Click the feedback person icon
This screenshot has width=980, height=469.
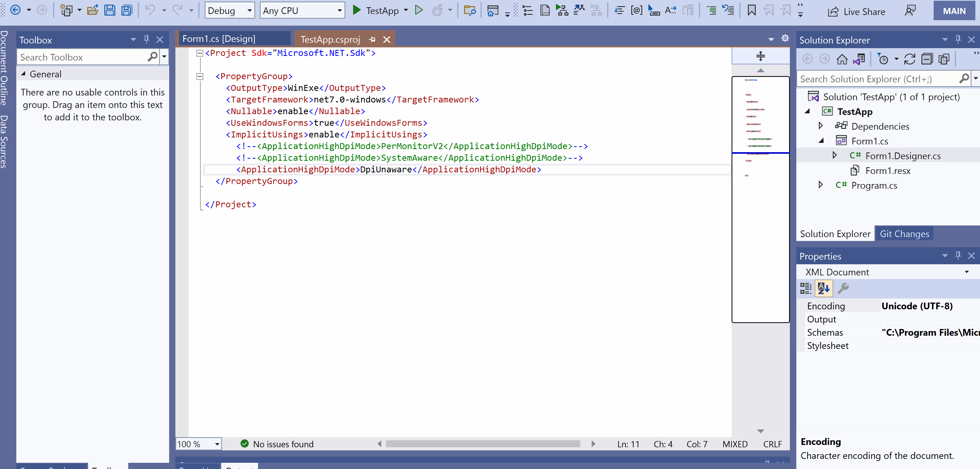pos(910,11)
